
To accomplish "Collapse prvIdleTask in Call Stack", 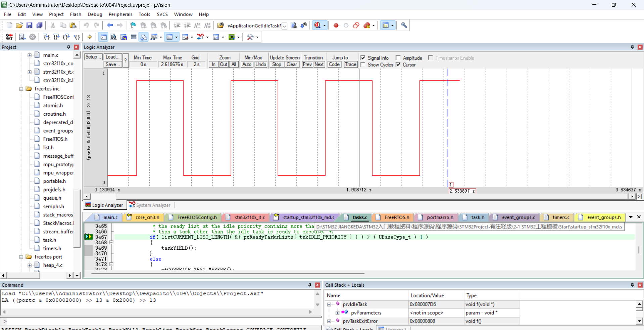I will click(x=329, y=304).
